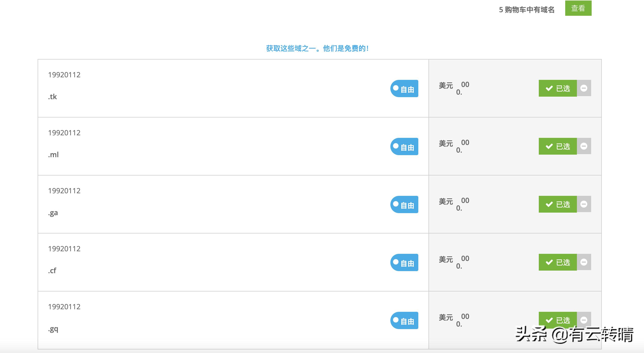
Task: Toggle the 已选 button for .ml domain
Action: tap(558, 146)
